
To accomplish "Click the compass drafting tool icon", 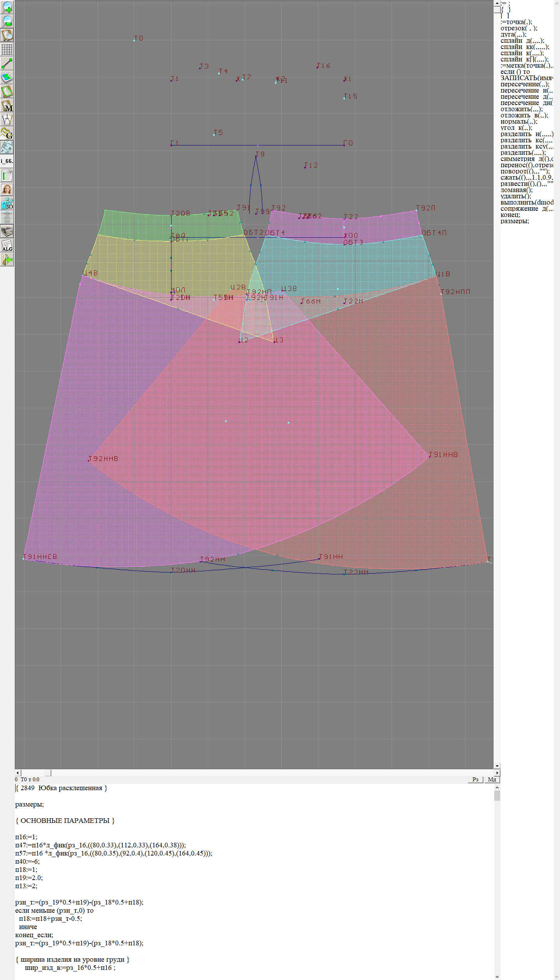I will [x=7, y=119].
